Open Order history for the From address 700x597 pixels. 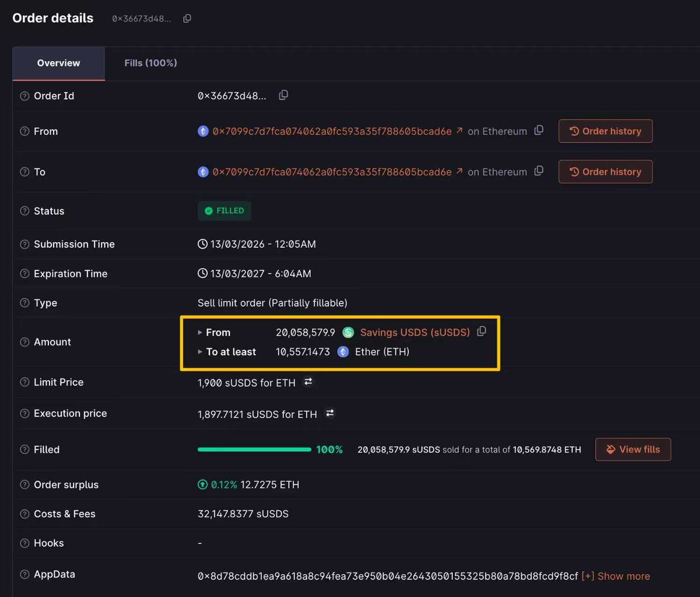point(605,131)
